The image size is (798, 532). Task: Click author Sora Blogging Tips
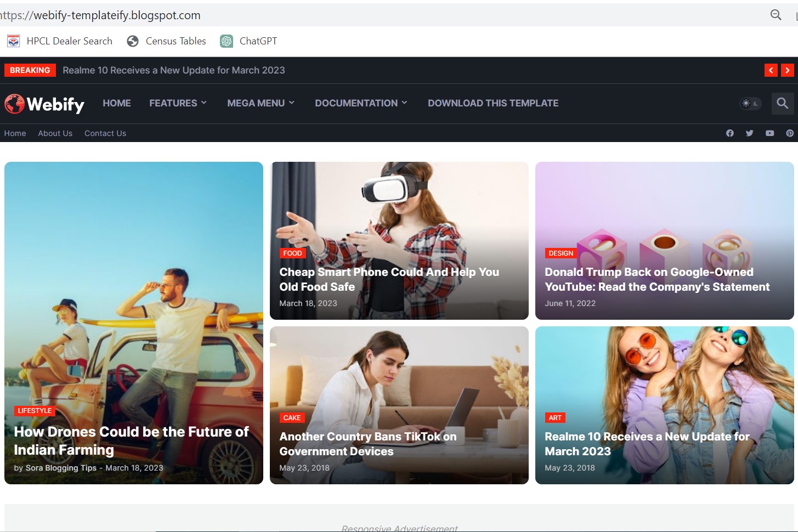pyautogui.click(x=61, y=468)
